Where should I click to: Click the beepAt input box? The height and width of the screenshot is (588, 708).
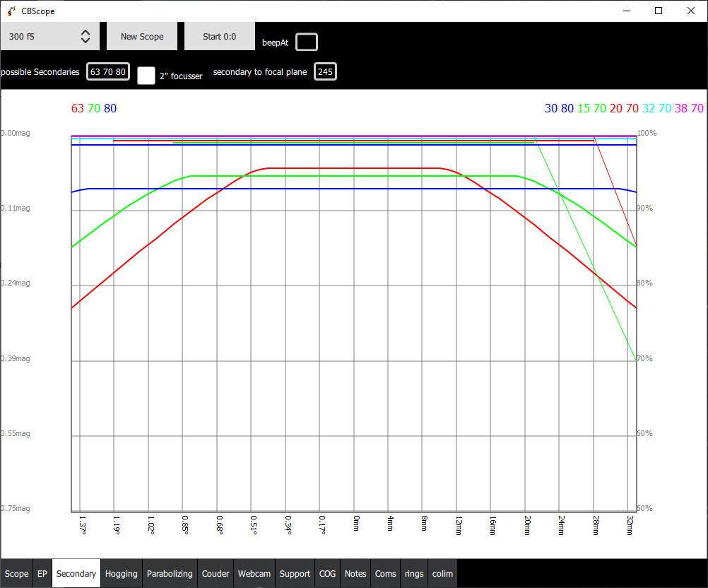click(307, 42)
